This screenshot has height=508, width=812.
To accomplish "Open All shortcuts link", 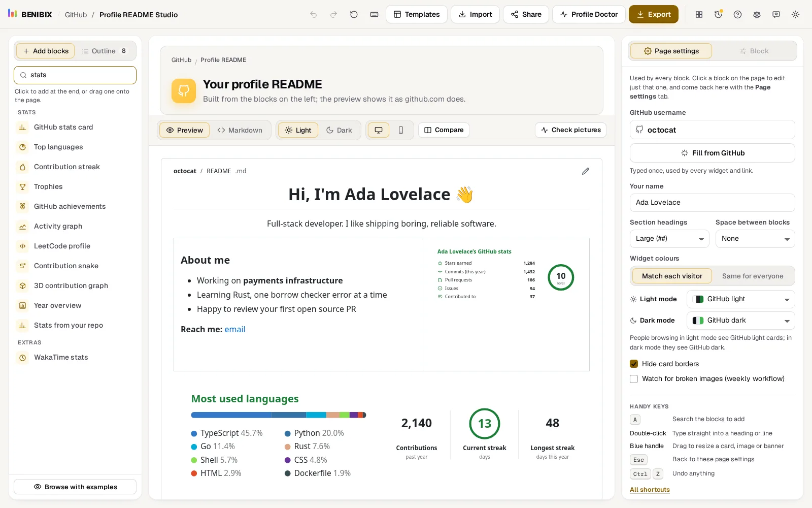I will click(650, 490).
